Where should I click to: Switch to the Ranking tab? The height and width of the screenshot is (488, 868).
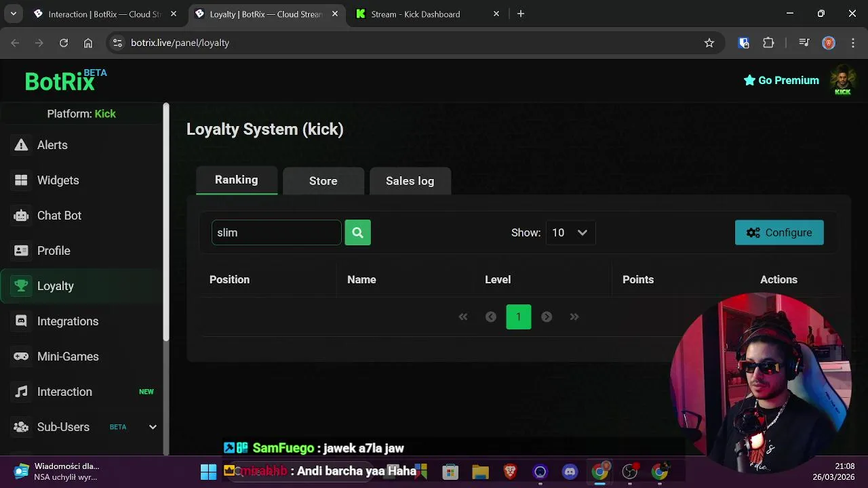237,180
